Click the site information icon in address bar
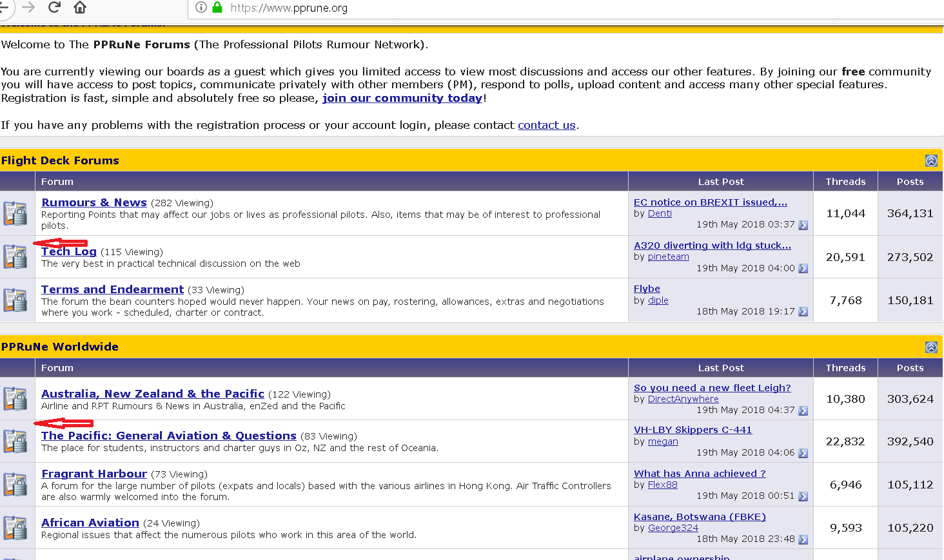 (201, 8)
